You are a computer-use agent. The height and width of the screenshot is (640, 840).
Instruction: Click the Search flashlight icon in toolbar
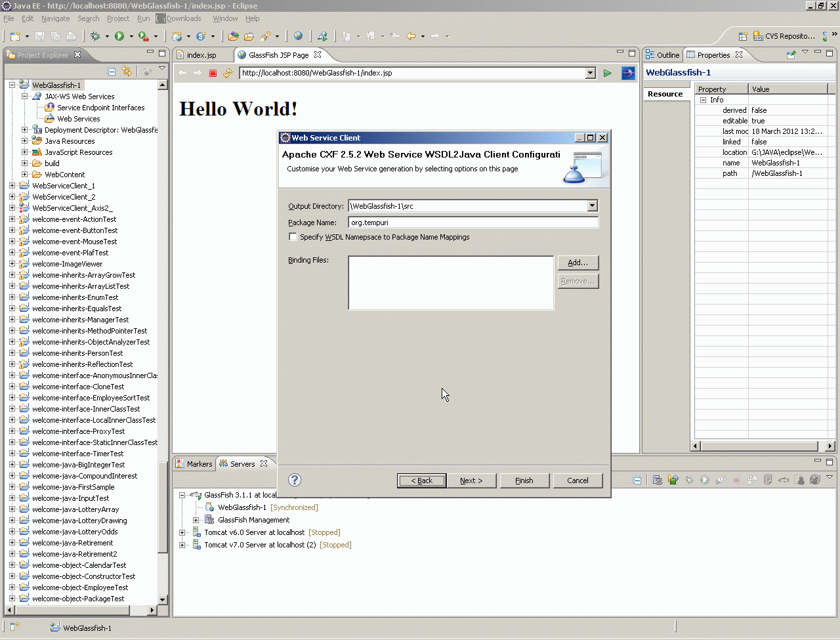tap(265, 36)
